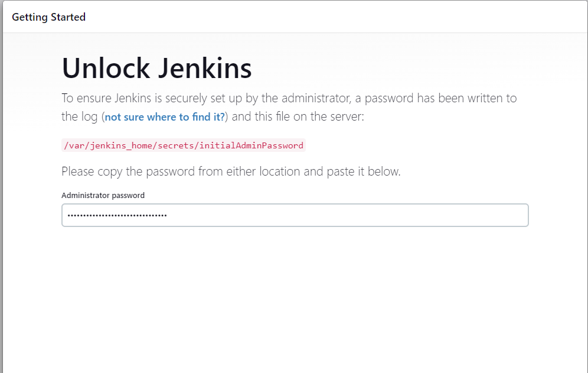Open the 'not sure where to find it?' link
Image resolution: width=588 pixels, height=373 pixels.
(165, 117)
